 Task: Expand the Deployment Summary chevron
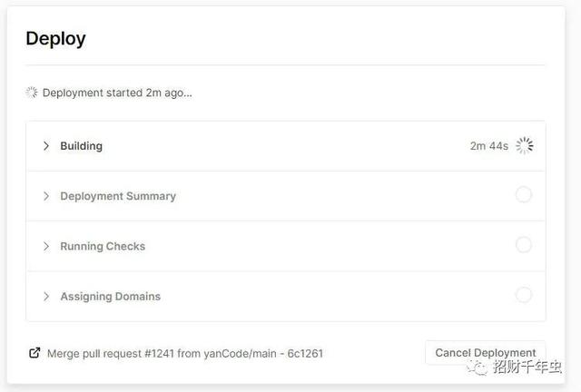(x=46, y=196)
